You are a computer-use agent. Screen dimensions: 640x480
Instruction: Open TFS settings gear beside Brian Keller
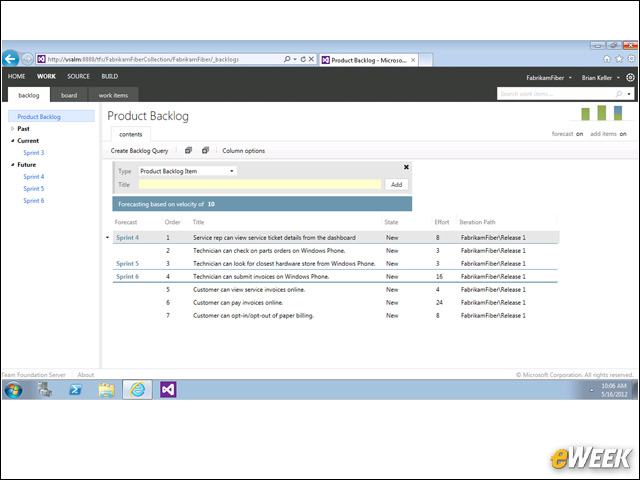click(x=630, y=78)
